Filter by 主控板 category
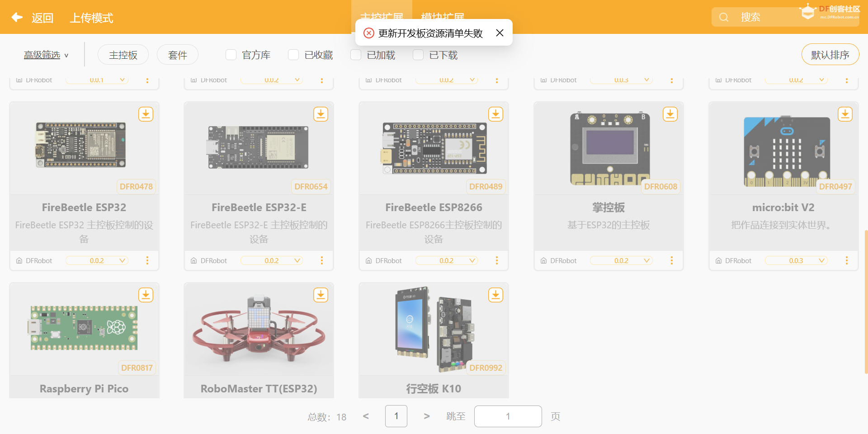868x434 pixels. tap(123, 55)
